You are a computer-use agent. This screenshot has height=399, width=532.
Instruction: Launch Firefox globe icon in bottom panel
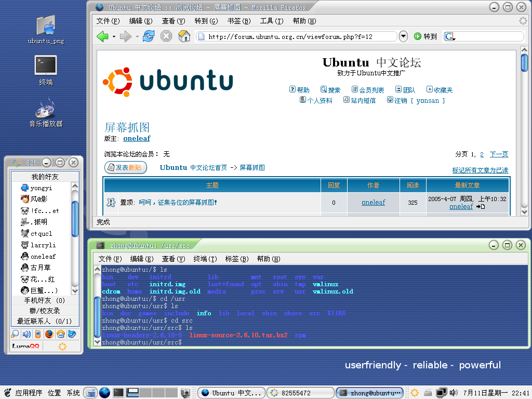(x=104, y=393)
